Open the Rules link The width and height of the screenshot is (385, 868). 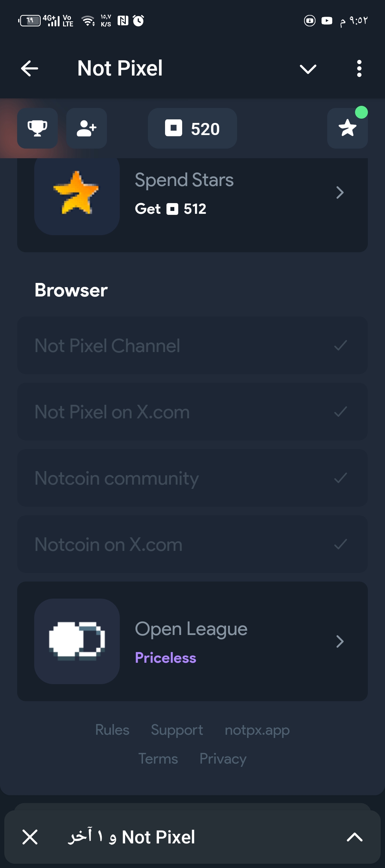112,730
